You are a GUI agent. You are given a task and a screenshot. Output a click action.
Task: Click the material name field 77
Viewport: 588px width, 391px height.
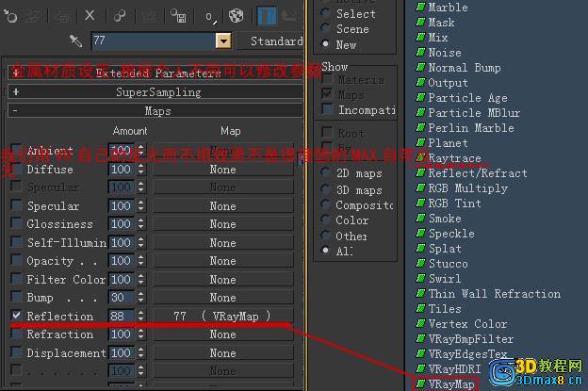[x=154, y=41]
